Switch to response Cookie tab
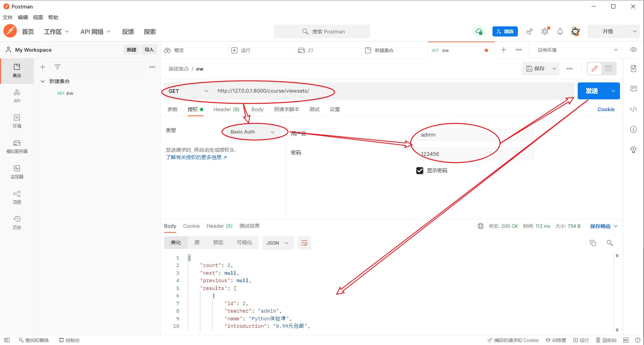 tap(191, 226)
